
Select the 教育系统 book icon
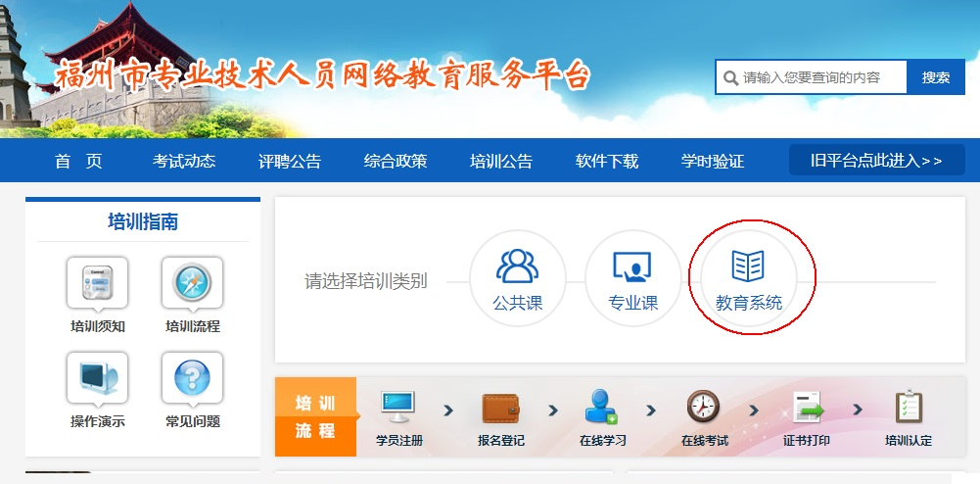click(x=748, y=266)
